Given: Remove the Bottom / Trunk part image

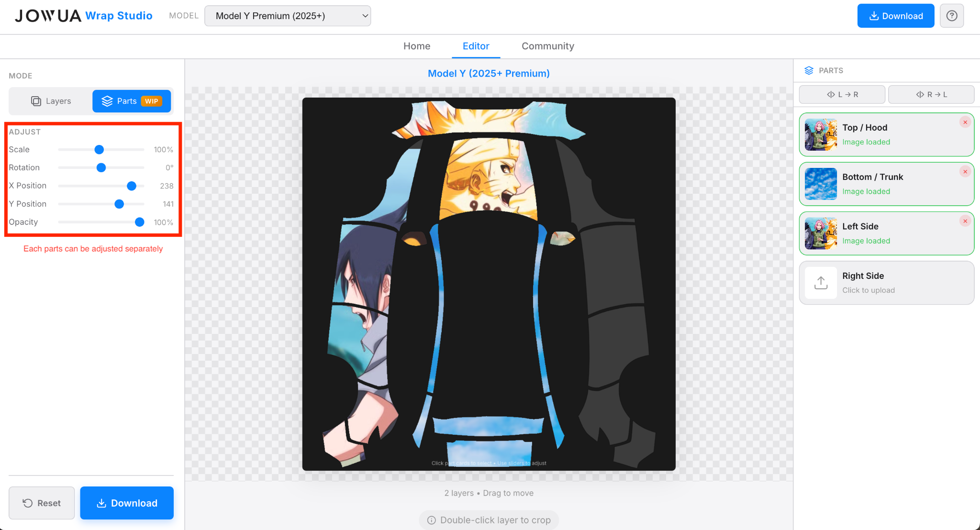Looking at the screenshot, I should (x=965, y=172).
